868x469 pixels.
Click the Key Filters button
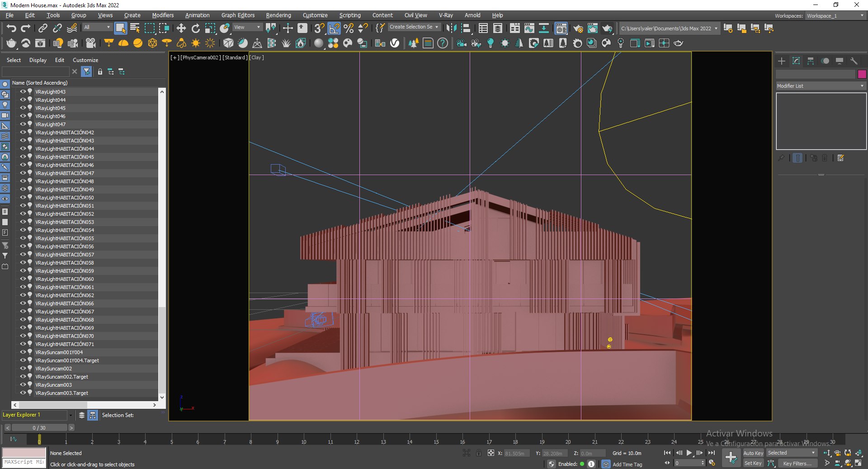pos(797,463)
